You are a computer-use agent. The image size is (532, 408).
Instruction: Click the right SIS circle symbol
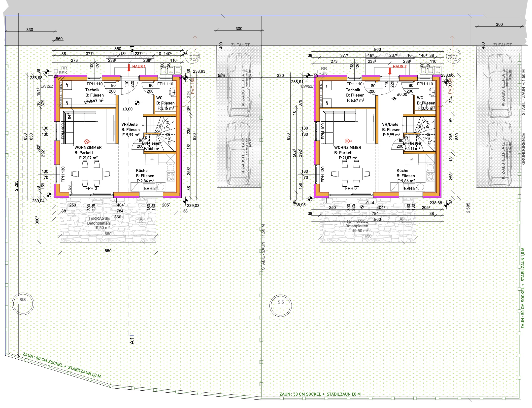[281, 305]
